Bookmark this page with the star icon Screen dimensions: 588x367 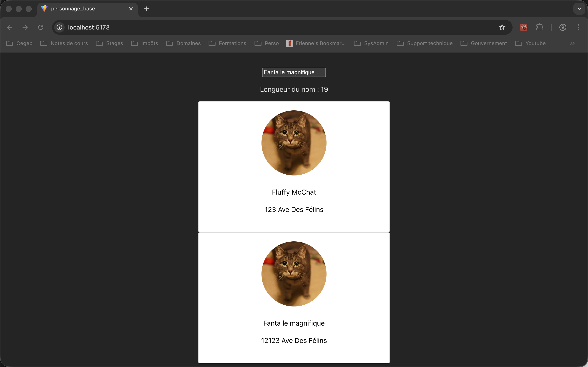point(502,27)
